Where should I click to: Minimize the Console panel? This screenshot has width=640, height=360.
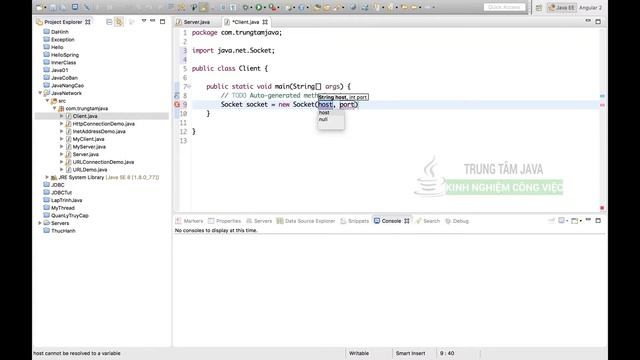588,220
